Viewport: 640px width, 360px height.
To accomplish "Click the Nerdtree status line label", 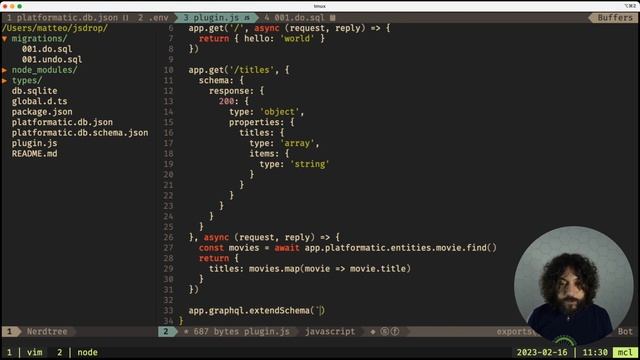I will 47,331.
